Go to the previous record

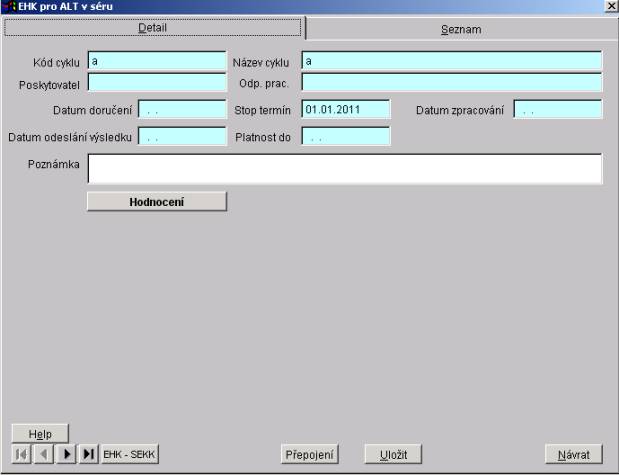(x=43, y=454)
